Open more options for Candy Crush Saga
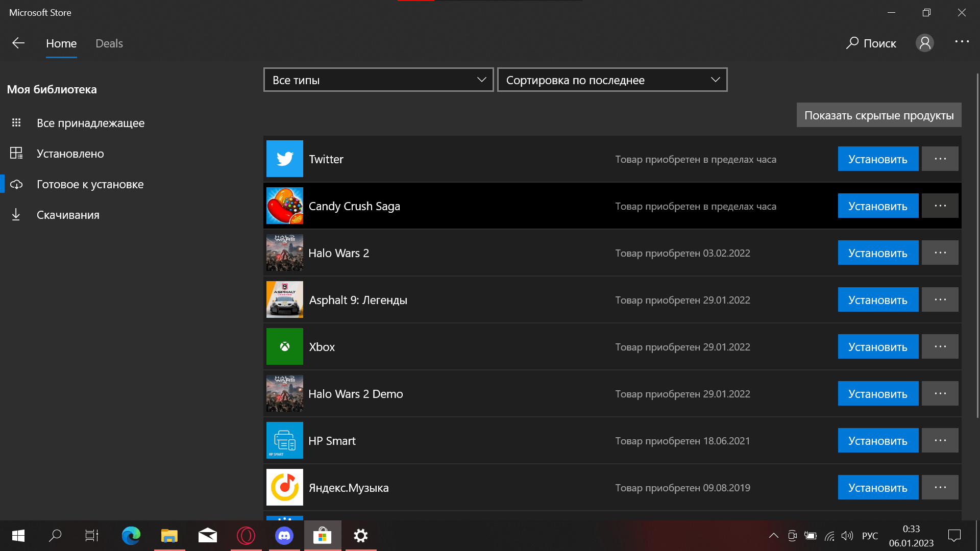 pos(940,206)
